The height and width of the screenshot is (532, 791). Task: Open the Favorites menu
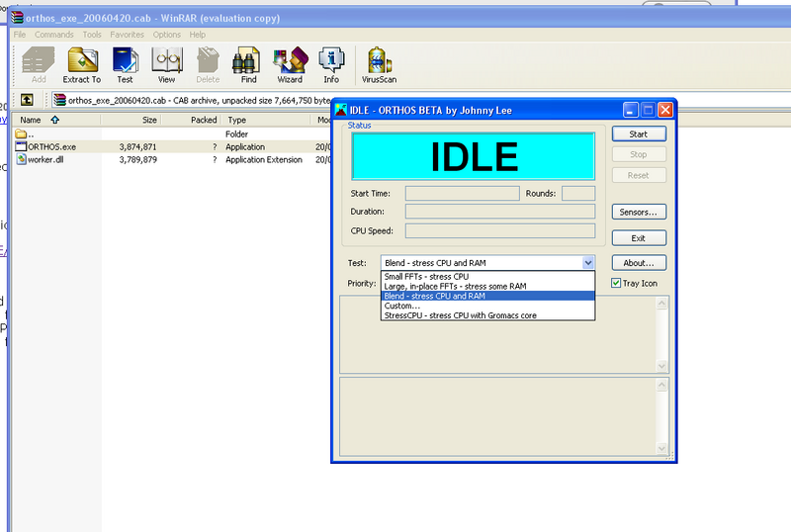127,35
